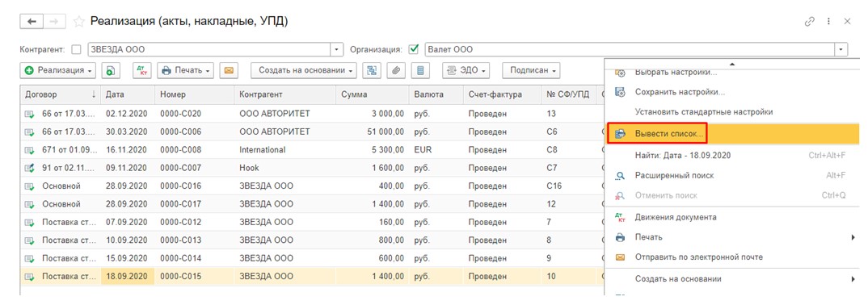The height and width of the screenshot is (305, 868).
Task: Click the Дт/Кт document movements toolbar icon
Action: 142,70
